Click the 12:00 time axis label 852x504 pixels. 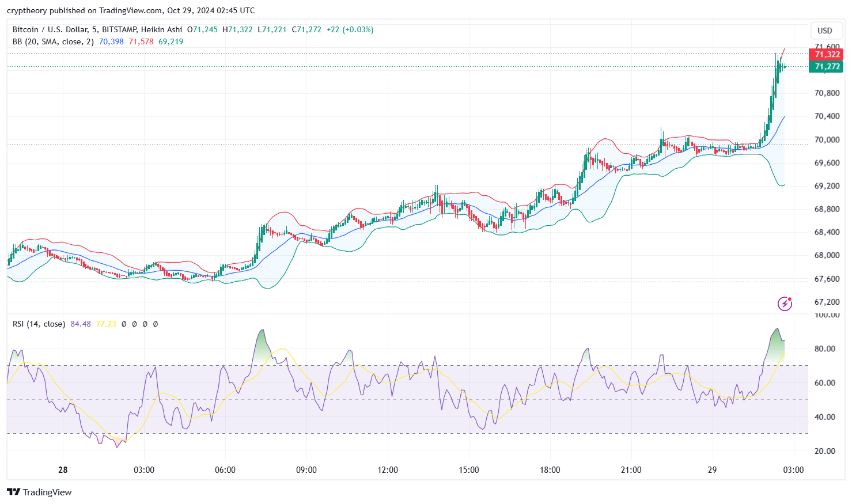coord(388,470)
